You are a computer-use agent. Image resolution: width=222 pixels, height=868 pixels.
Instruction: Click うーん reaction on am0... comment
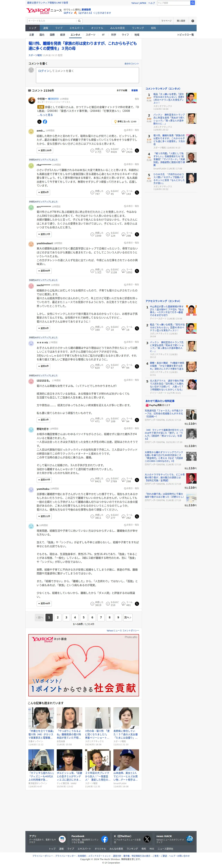click(x=127, y=151)
